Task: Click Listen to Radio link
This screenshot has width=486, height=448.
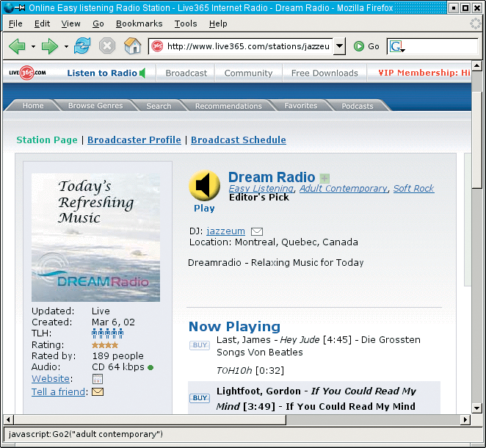Action: point(102,73)
